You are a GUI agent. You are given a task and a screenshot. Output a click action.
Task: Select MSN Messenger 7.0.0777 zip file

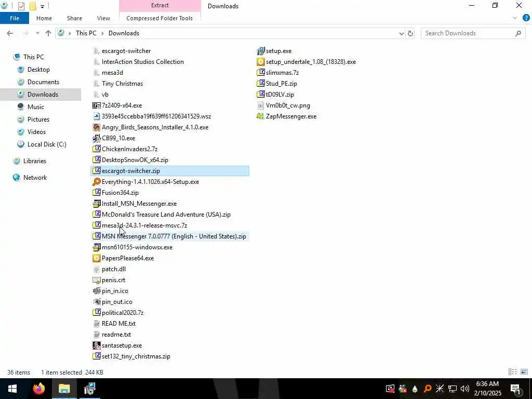click(169, 236)
